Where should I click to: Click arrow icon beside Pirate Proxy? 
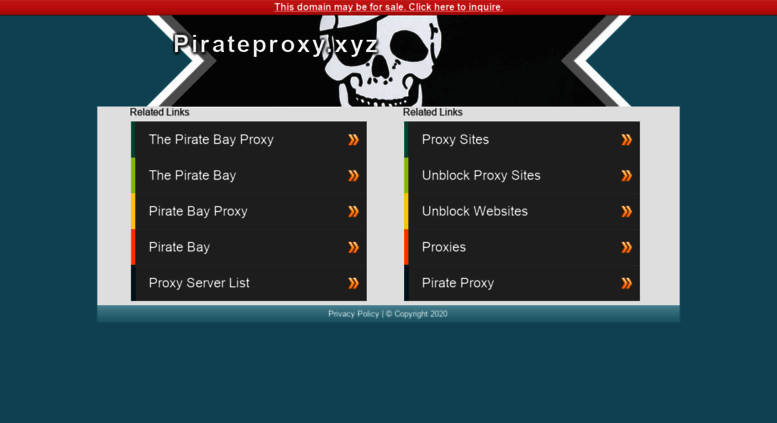pos(627,283)
